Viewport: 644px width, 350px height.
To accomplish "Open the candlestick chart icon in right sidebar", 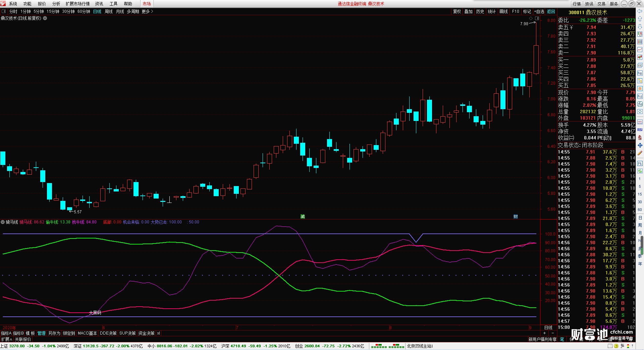I will (x=640, y=57).
